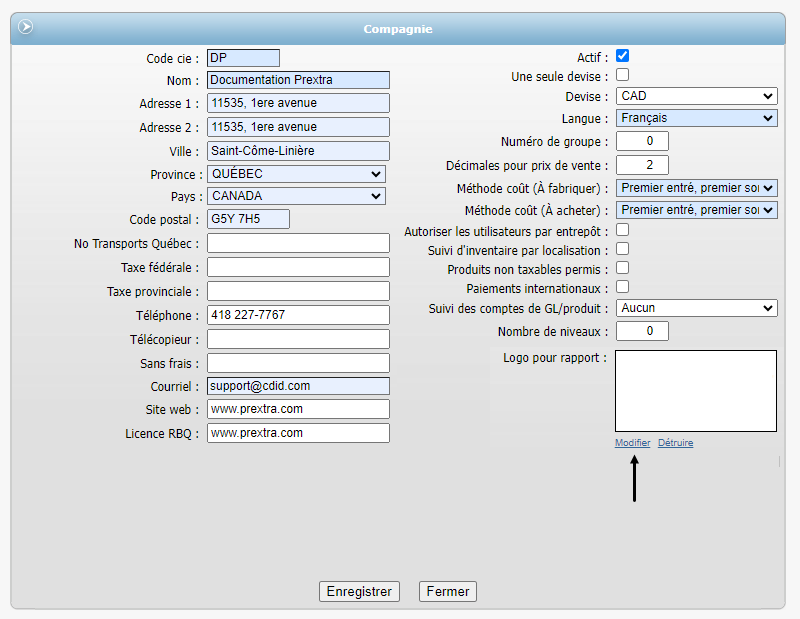Open the Devise currency dropdown
The width and height of the screenshot is (800, 619).
(x=696, y=96)
